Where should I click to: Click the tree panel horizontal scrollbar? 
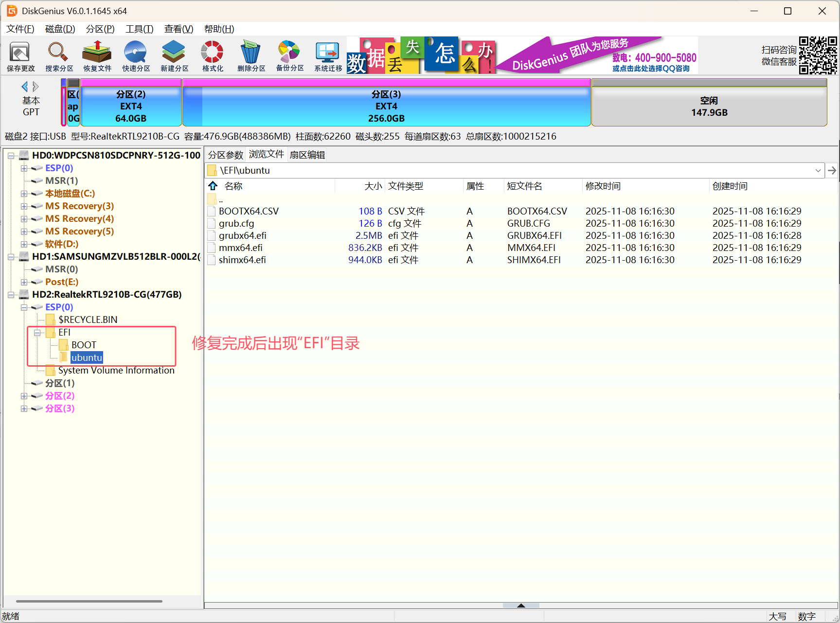point(89,601)
